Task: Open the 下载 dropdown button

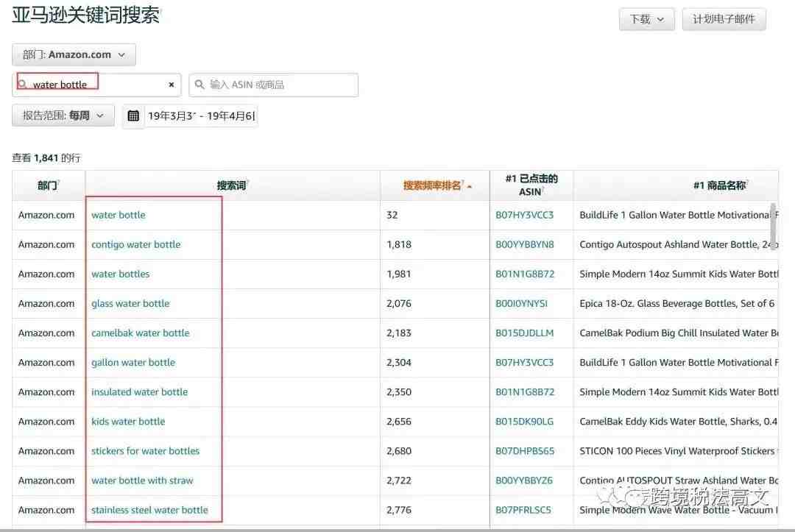Action: tap(646, 19)
